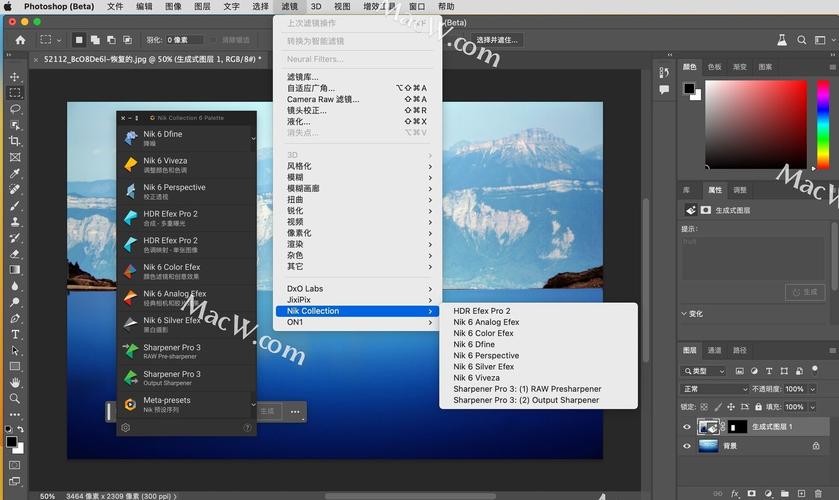Click the color picker gradient field
Screen dimensions: 839x500
[x=756, y=124]
